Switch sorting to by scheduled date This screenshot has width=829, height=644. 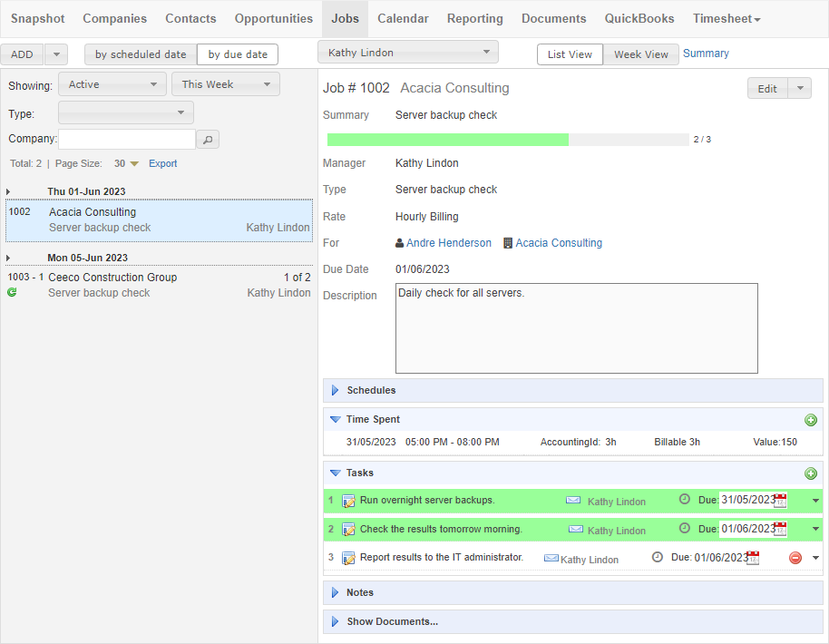click(141, 54)
